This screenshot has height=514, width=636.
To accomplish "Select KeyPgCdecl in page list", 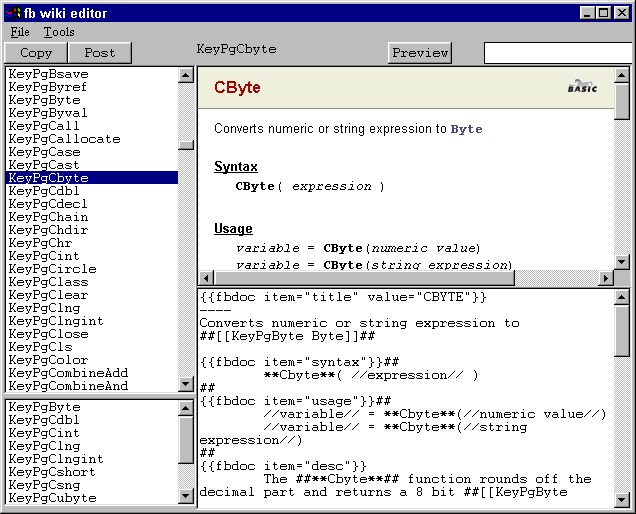I will [x=92, y=204].
